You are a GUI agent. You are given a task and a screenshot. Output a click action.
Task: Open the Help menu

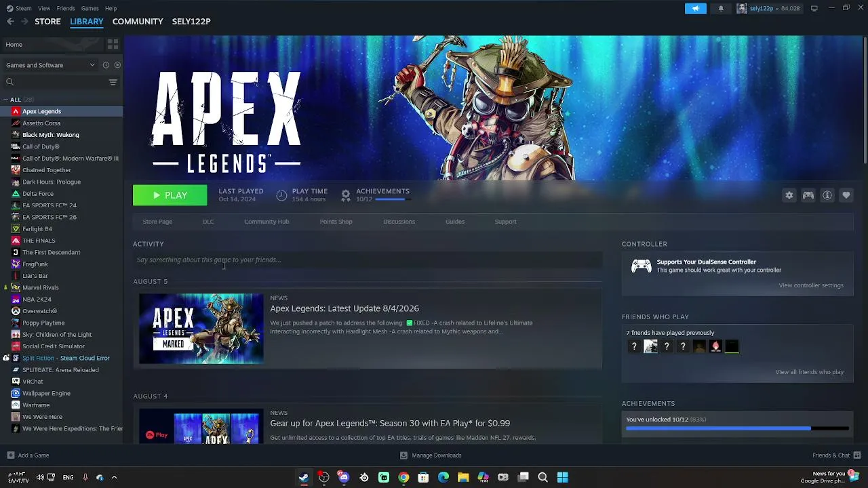click(x=111, y=8)
